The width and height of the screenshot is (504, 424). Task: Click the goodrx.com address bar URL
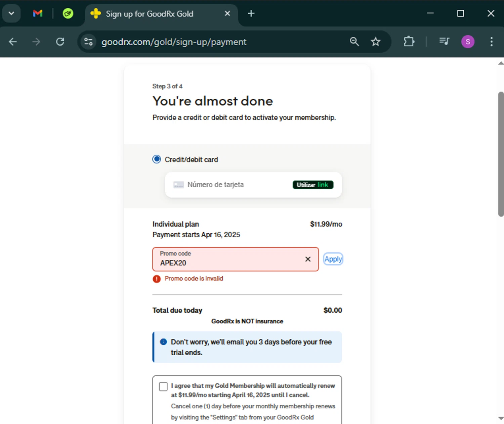pyautogui.click(x=174, y=42)
